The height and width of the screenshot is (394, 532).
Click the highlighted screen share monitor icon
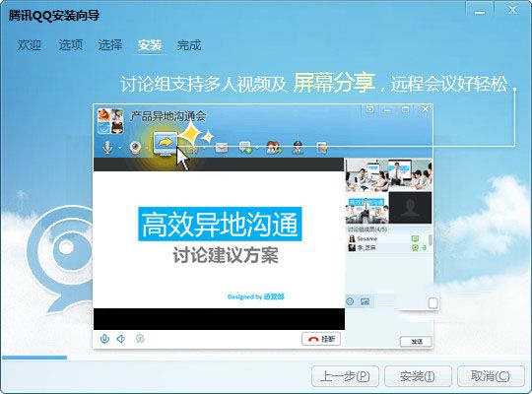(x=166, y=144)
